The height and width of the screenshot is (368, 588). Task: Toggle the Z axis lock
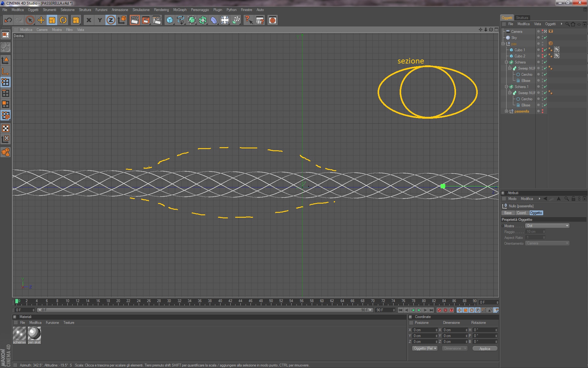111,20
